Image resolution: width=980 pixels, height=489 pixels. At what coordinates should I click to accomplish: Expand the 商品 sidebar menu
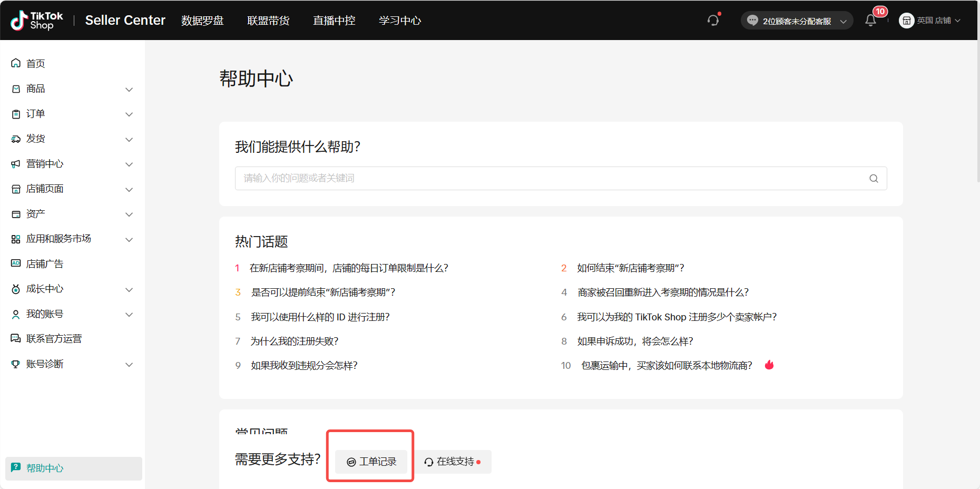(x=129, y=89)
